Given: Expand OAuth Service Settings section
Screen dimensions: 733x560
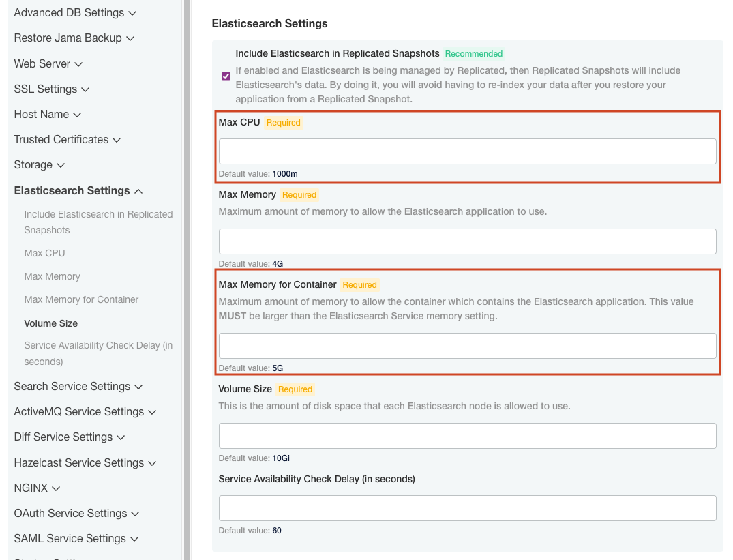Looking at the screenshot, I should pos(76,513).
